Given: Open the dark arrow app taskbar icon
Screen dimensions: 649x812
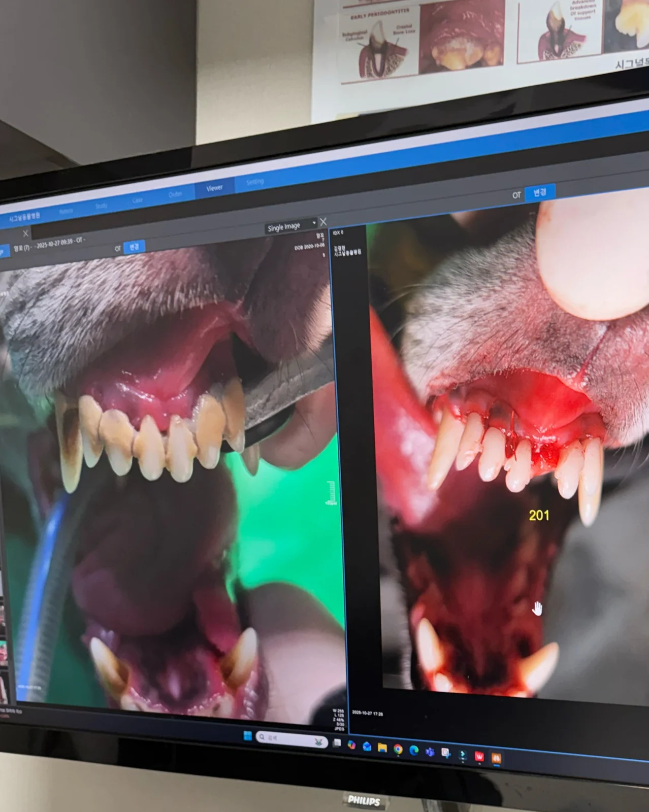Looking at the screenshot, I should [x=462, y=755].
